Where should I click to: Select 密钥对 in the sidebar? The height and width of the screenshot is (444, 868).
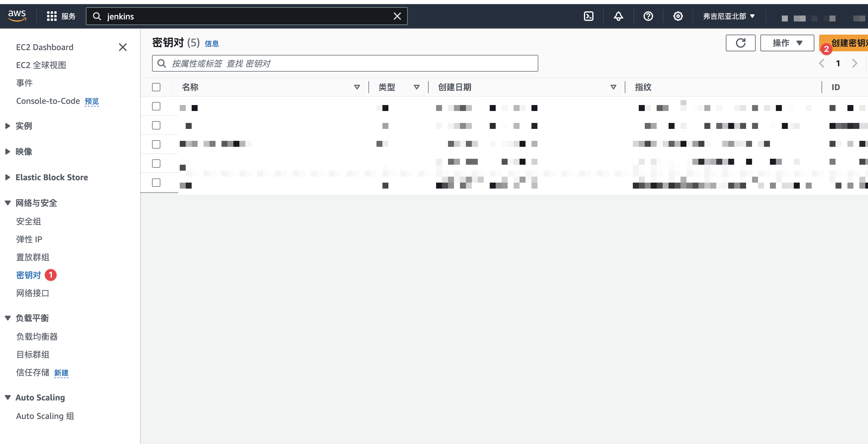tap(29, 275)
